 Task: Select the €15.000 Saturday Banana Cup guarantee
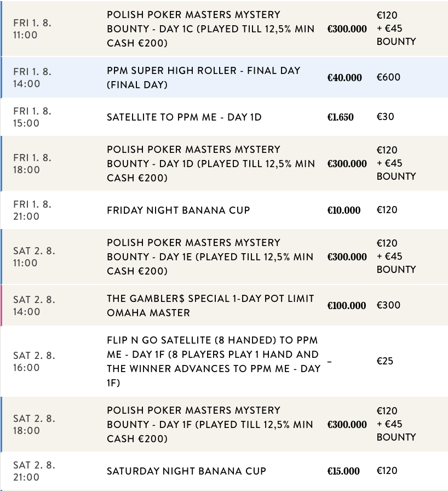click(x=344, y=471)
